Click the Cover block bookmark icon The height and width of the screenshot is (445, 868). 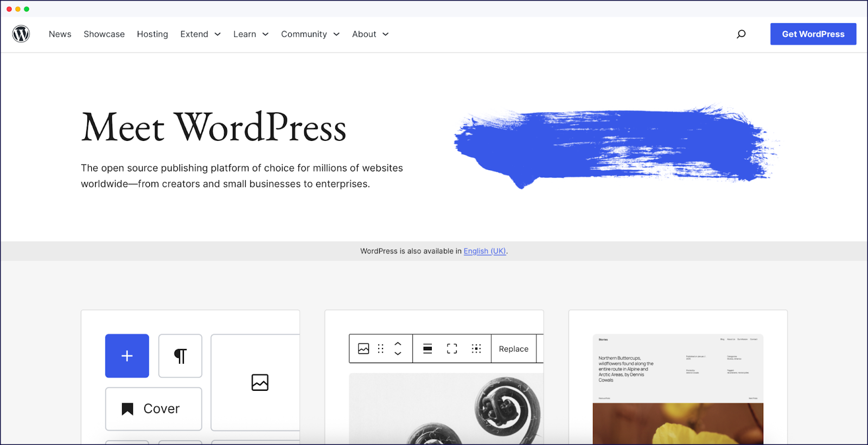(127, 409)
